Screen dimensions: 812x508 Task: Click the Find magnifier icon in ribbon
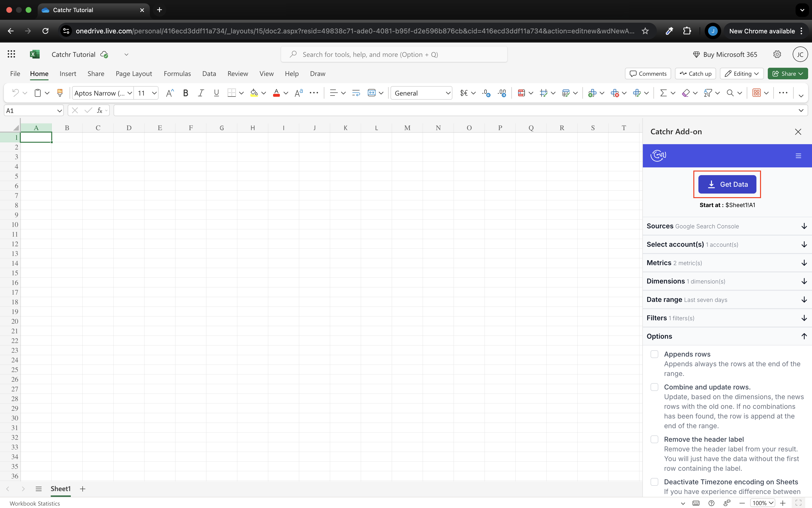(730, 93)
